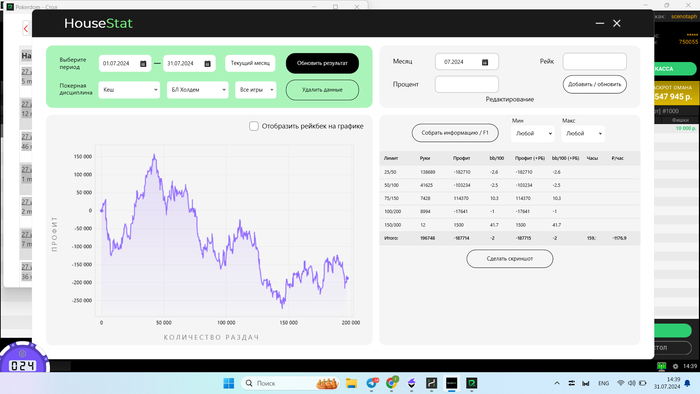Viewport: 700px width, 394px height.
Task: Open the Макс limit dropdown
Action: pyautogui.click(x=583, y=133)
